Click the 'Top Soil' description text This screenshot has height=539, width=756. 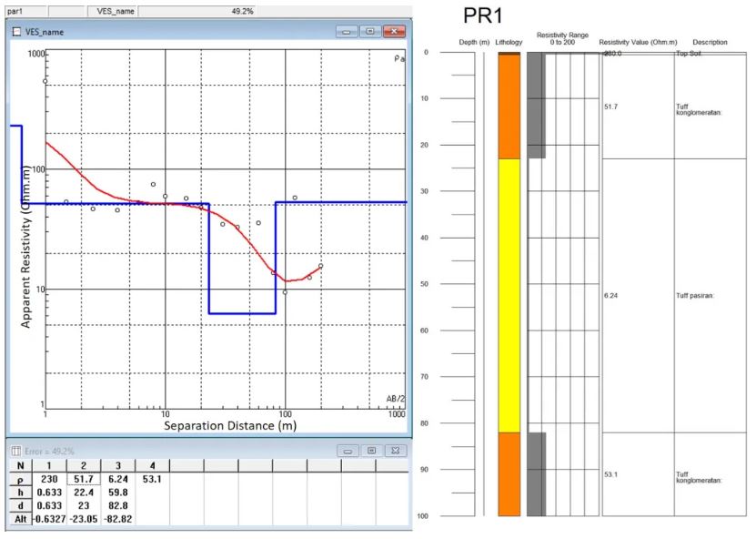tap(689, 54)
